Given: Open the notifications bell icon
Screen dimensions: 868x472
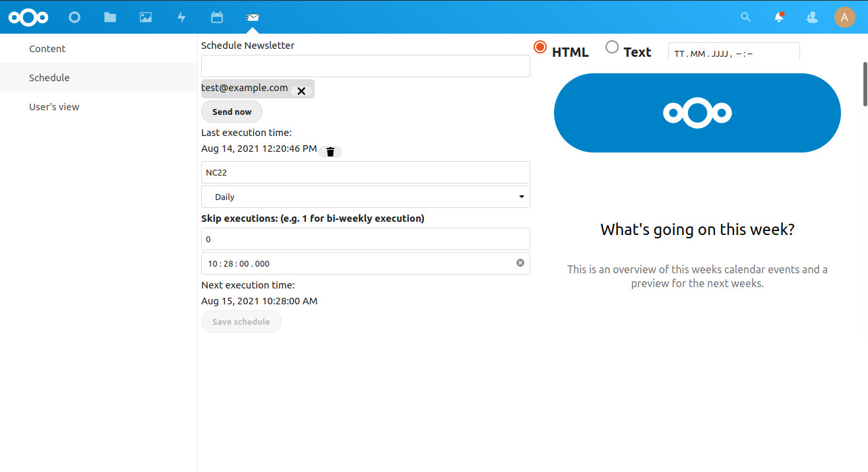Looking at the screenshot, I should (780, 17).
